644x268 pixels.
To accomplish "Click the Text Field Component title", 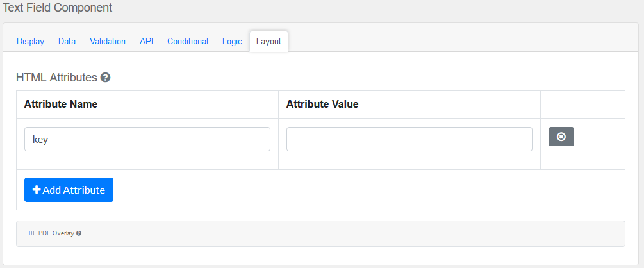I will tap(58, 8).
